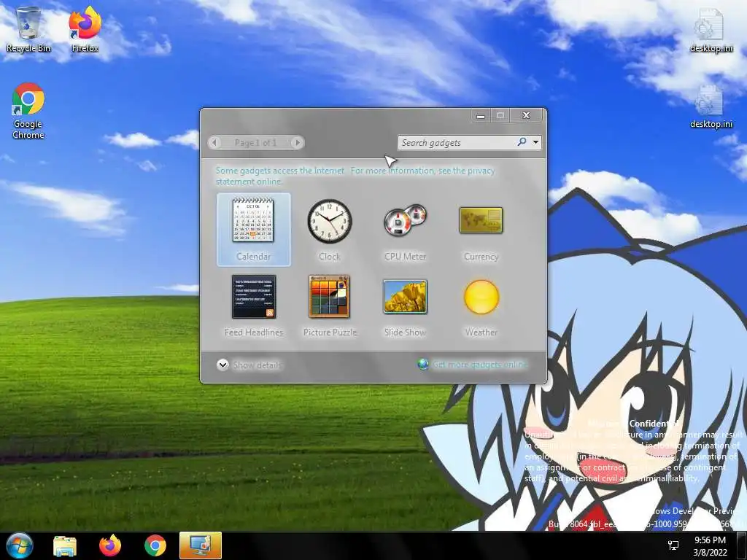Select the Currency gadget icon

tap(481, 220)
